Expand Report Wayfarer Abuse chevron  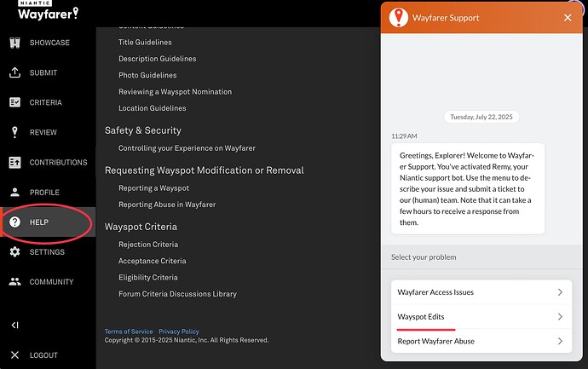(x=560, y=341)
